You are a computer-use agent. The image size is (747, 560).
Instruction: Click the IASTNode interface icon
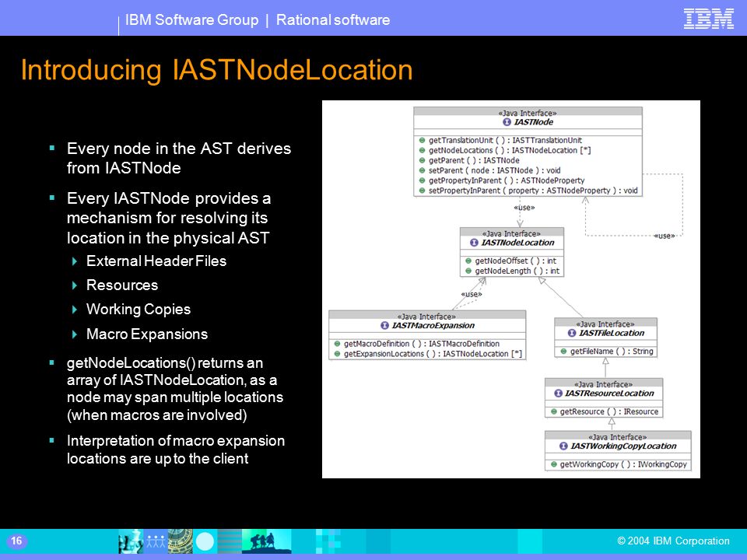507,122
